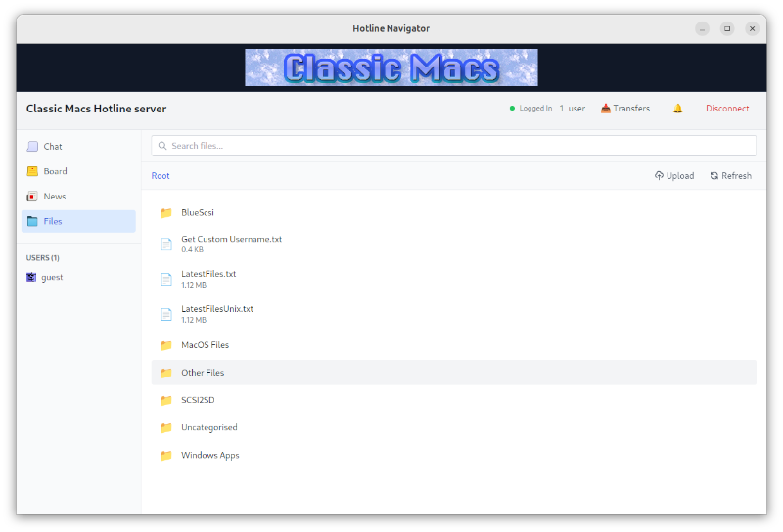Click the Classic Macs banner image
Viewport: 783px width, 532px height.
(391, 67)
